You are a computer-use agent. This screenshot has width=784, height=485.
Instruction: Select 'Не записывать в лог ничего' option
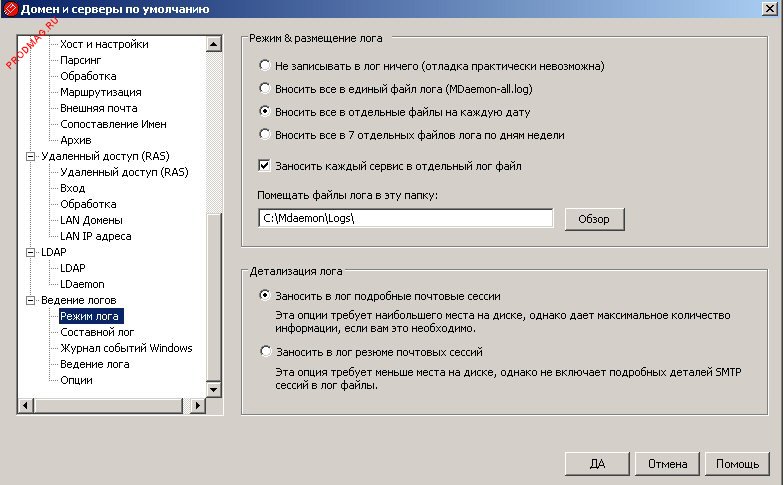264,66
